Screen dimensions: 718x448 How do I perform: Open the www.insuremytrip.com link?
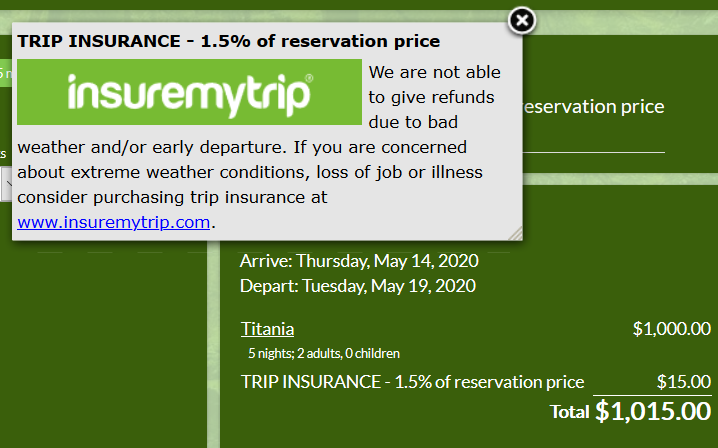[114, 222]
